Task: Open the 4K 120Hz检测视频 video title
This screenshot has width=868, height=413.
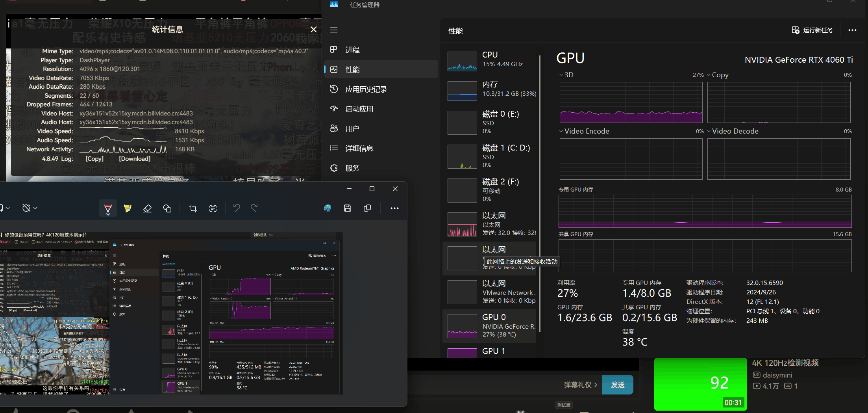Action: coord(785,363)
